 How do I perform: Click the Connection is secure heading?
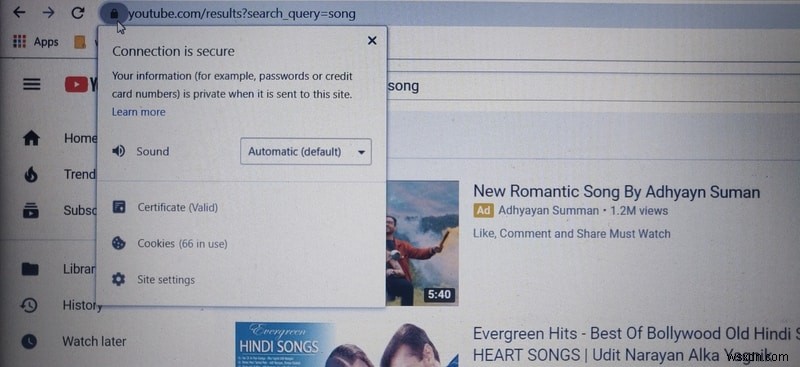(x=173, y=51)
